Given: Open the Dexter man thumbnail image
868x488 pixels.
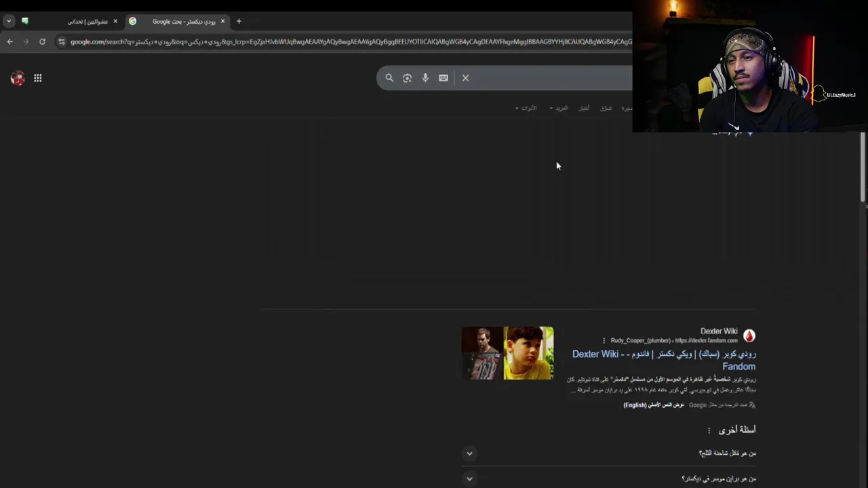Looking at the screenshot, I should [x=482, y=353].
